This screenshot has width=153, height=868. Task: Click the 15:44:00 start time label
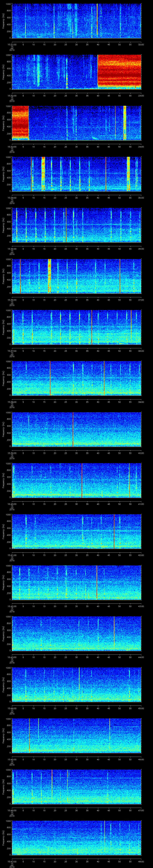12,708
